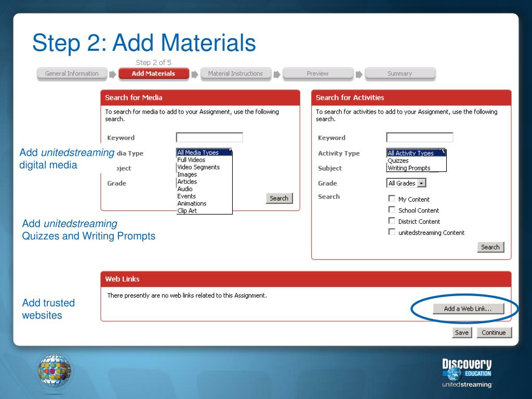This screenshot has width=532, height=399.
Task: Choose All Activity Types option
Action: 416,153
